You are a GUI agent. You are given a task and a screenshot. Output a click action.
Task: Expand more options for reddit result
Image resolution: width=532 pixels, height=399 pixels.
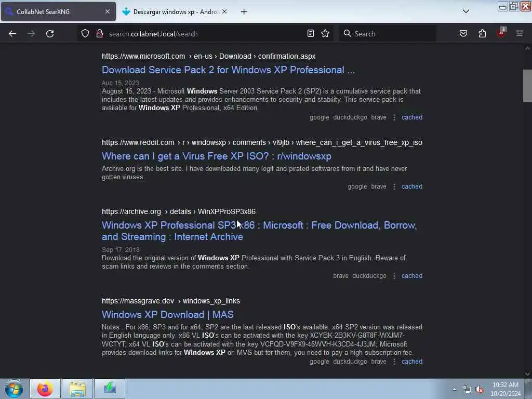click(x=394, y=187)
